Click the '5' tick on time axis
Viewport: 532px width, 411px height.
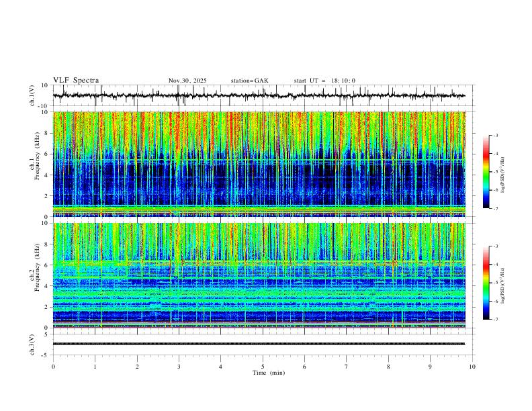pos(263,367)
